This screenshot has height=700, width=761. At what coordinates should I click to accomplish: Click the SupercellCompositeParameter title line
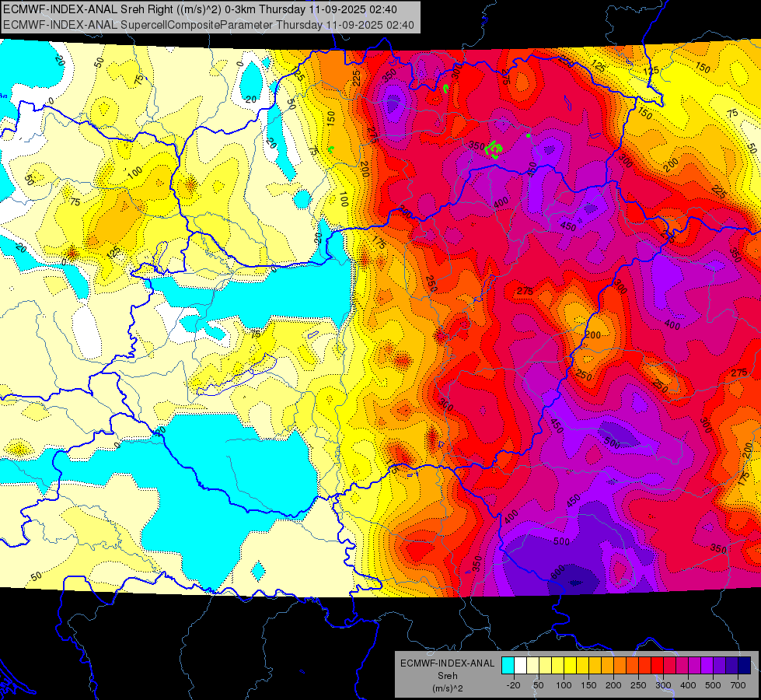point(208,25)
